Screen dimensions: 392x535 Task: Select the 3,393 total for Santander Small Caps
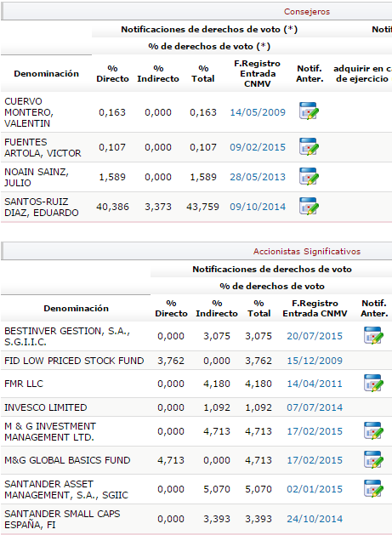pyautogui.click(x=258, y=519)
